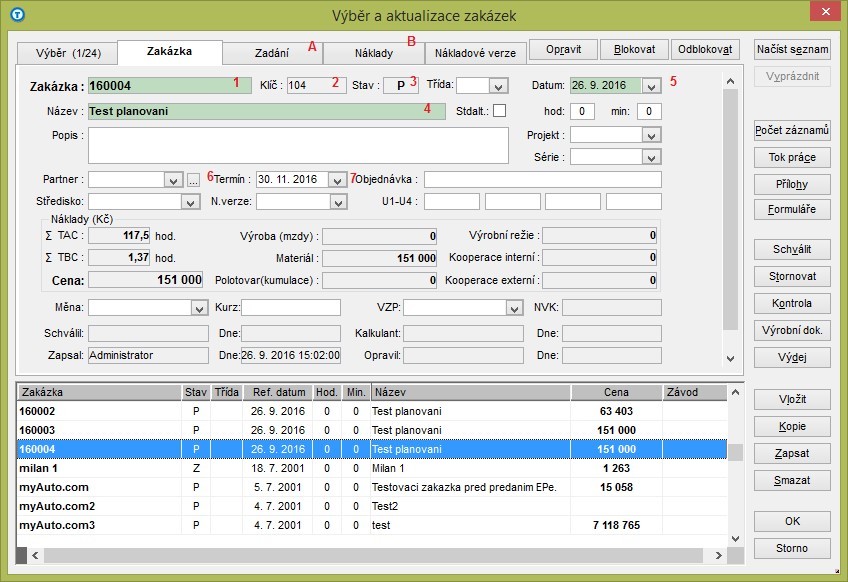Click the Zapsat button

[x=792, y=453]
